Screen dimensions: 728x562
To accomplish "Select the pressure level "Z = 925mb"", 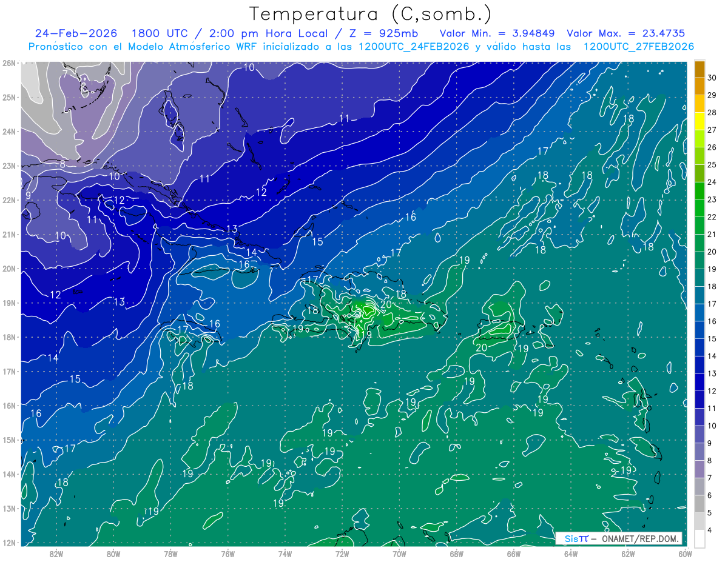I will (x=385, y=33).
